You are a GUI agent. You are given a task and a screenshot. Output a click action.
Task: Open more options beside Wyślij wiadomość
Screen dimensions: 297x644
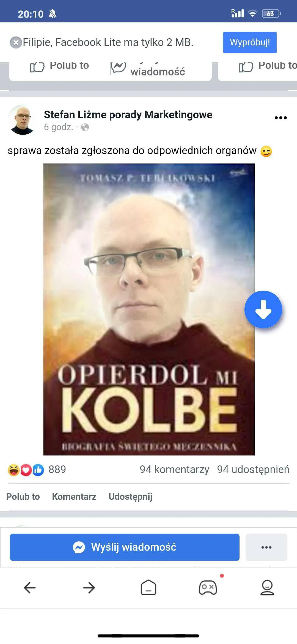[266, 547]
